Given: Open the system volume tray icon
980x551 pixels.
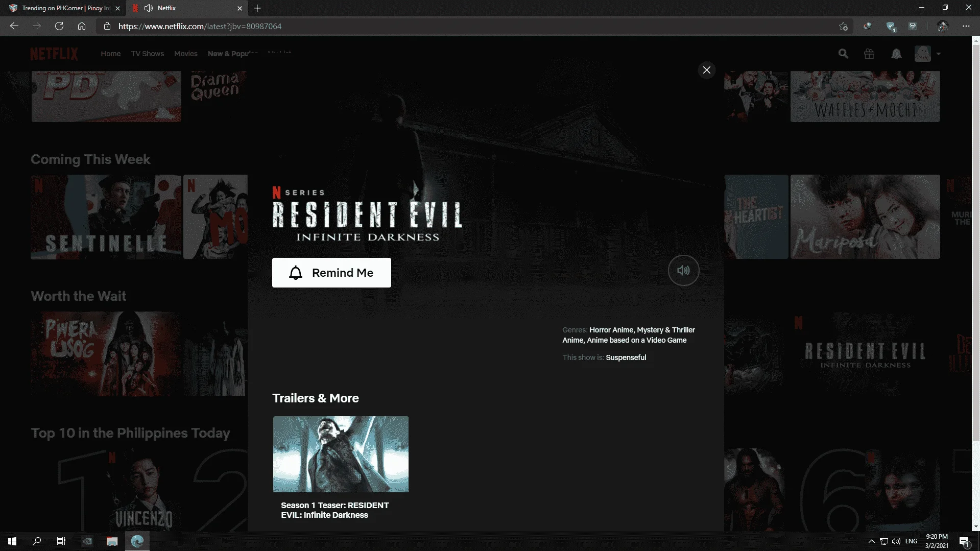Looking at the screenshot, I should [896, 541].
